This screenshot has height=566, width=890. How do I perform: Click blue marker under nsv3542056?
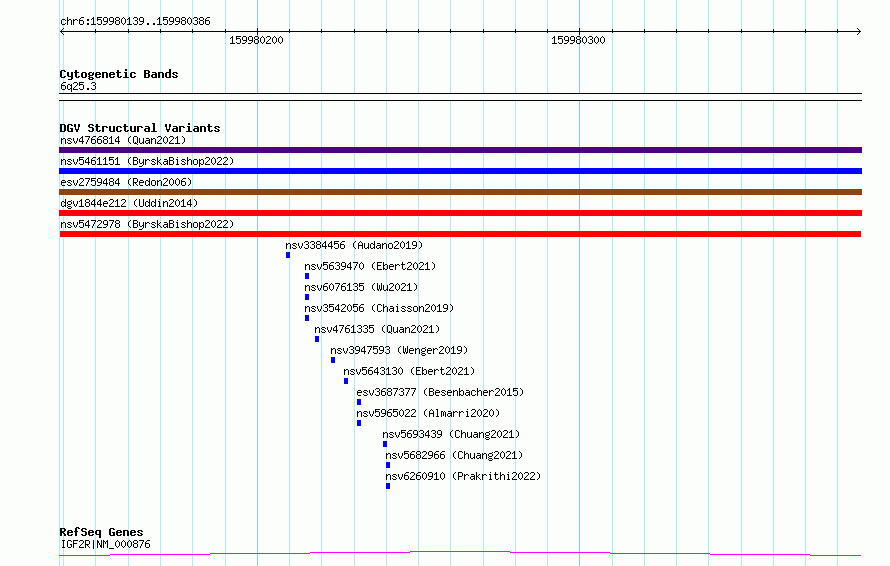pos(307,318)
